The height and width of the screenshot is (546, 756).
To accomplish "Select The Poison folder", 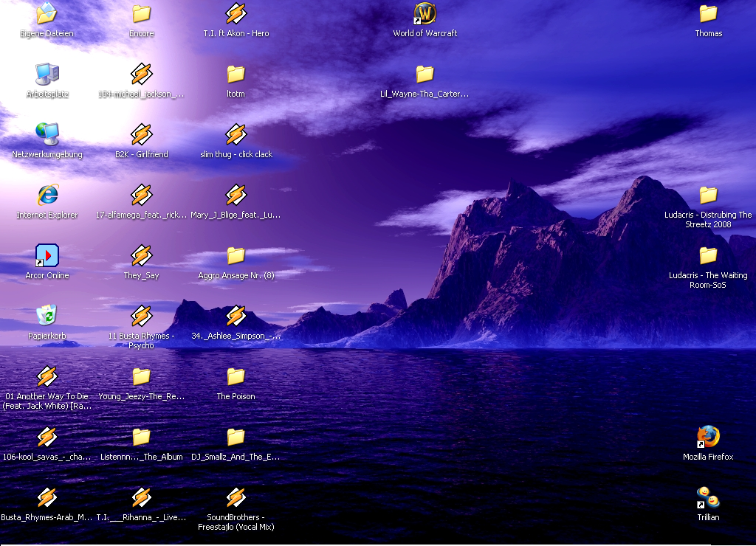I will click(x=236, y=377).
